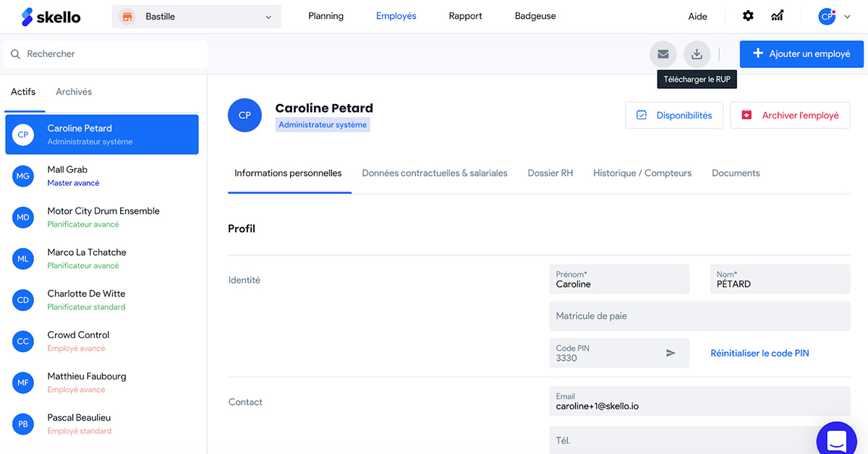This screenshot has height=454, width=868.
Task: Click the envelope email icon
Action: (x=663, y=53)
